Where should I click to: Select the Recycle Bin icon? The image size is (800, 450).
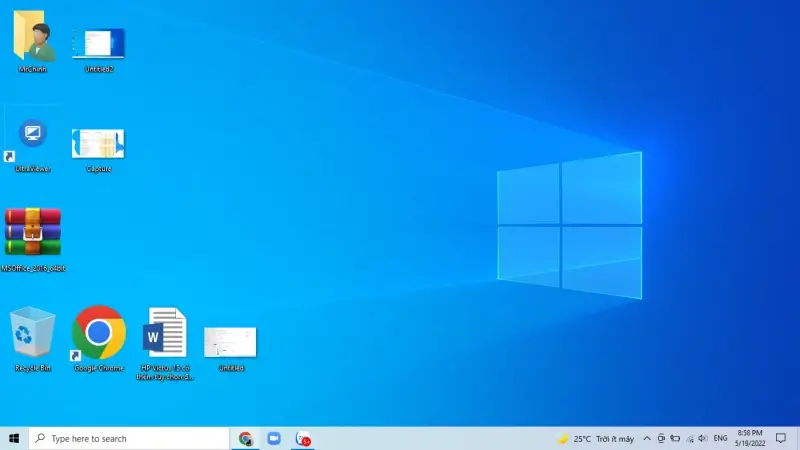pyautogui.click(x=33, y=333)
